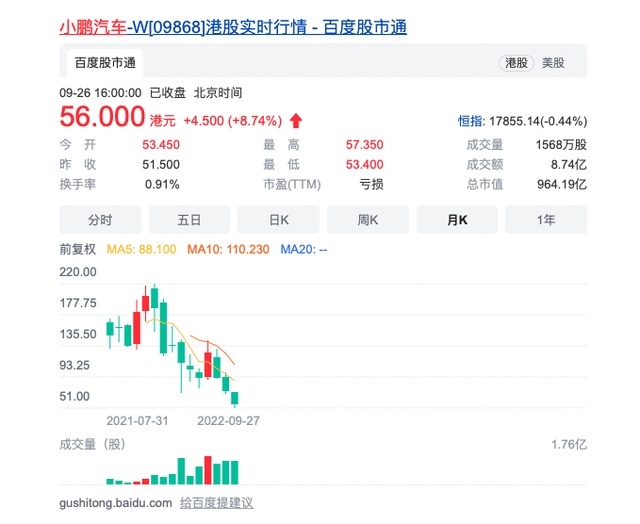Image resolution: width=640 pixels, height=524 pixels.
Task: Click the 成交量（股） chart label
Action: [x=92, y=444]
